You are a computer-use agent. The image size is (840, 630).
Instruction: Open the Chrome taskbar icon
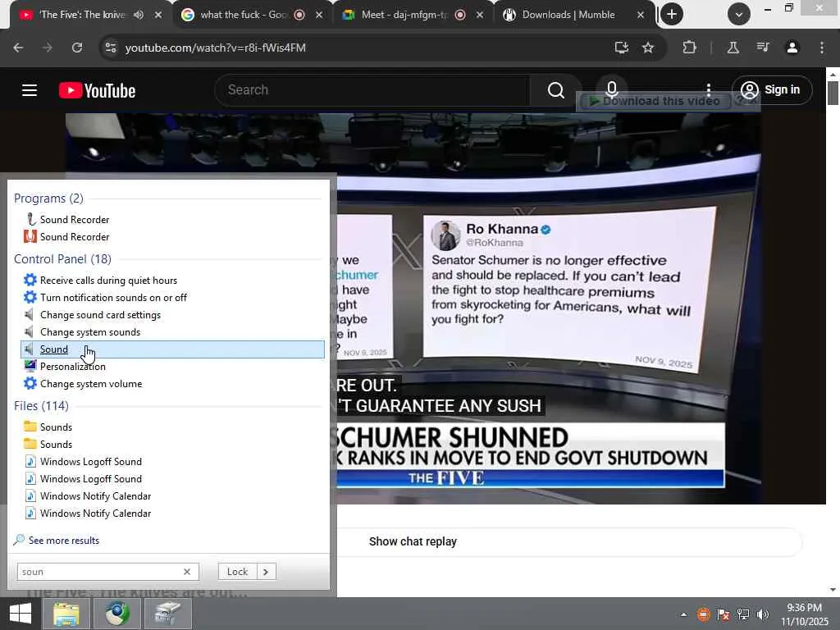tap(117, 614)
